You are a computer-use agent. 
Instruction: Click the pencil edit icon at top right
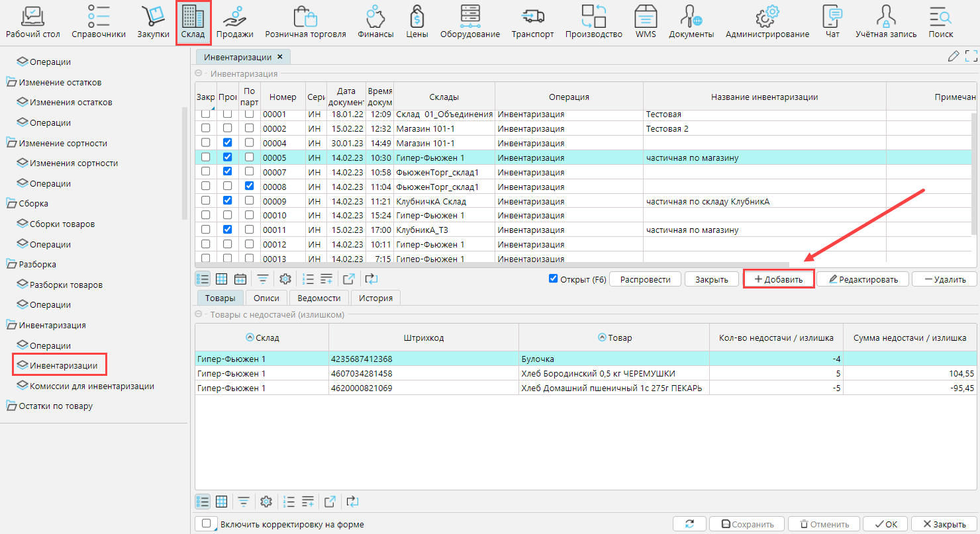pos(954,56)
